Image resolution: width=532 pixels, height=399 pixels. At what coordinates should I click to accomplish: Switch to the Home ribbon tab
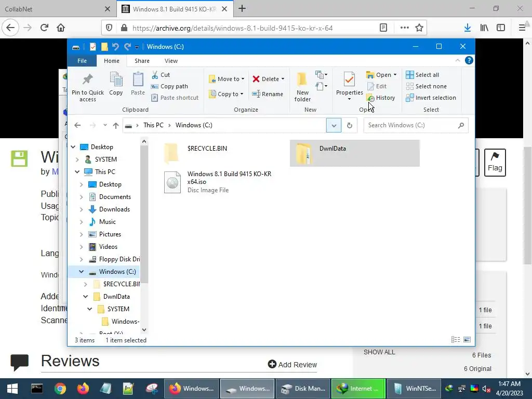(x=112, y=61)
